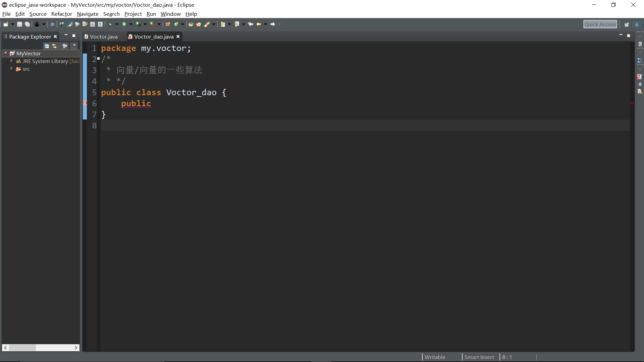644x362 pixels.
Task: Toggle Show Whitespace Characters pilcrow icon
Action: [100, 24]
